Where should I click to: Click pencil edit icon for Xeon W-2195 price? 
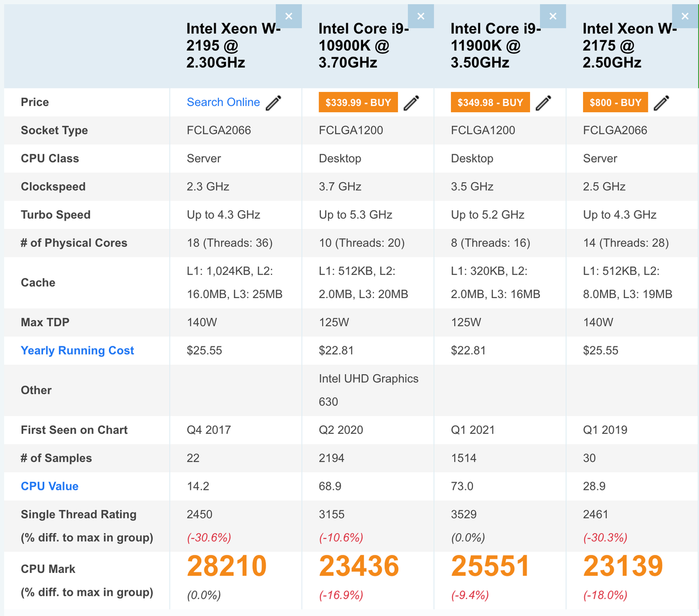[274, 102]
